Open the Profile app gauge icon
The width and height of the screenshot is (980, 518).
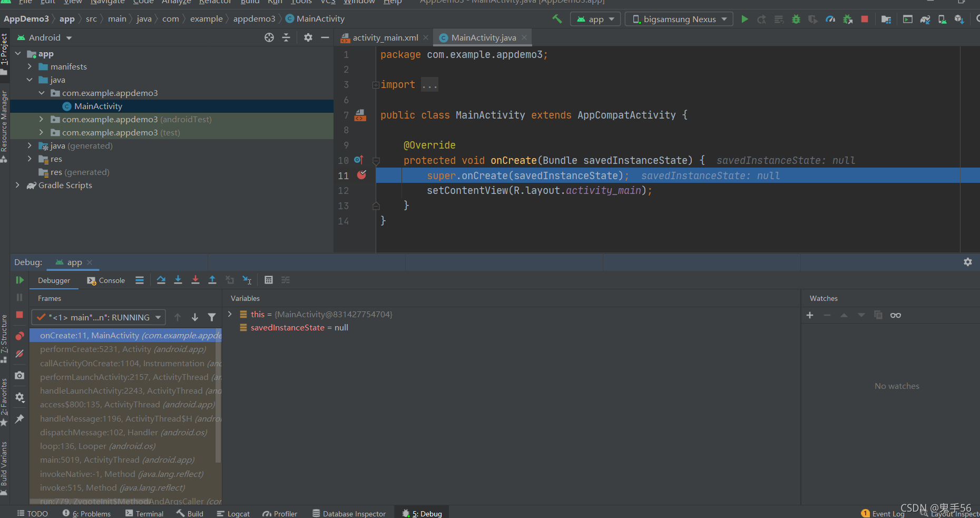point(830,19)
